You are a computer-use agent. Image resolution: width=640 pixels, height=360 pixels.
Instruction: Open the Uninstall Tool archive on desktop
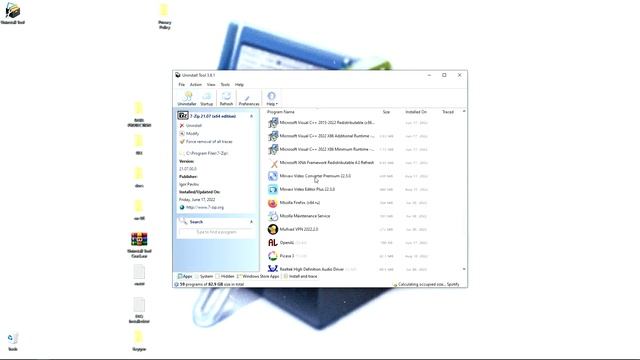pos(139,245)
